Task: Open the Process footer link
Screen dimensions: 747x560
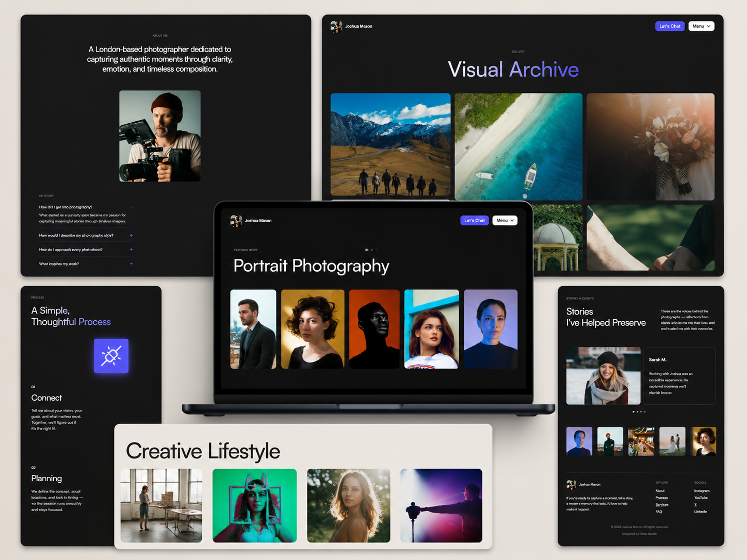Action: (662, 498)
